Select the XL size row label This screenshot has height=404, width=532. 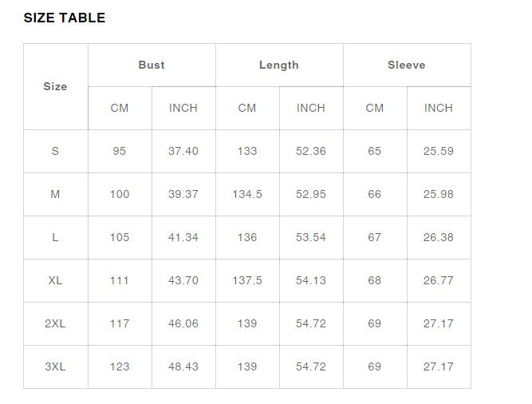point(55,280)
